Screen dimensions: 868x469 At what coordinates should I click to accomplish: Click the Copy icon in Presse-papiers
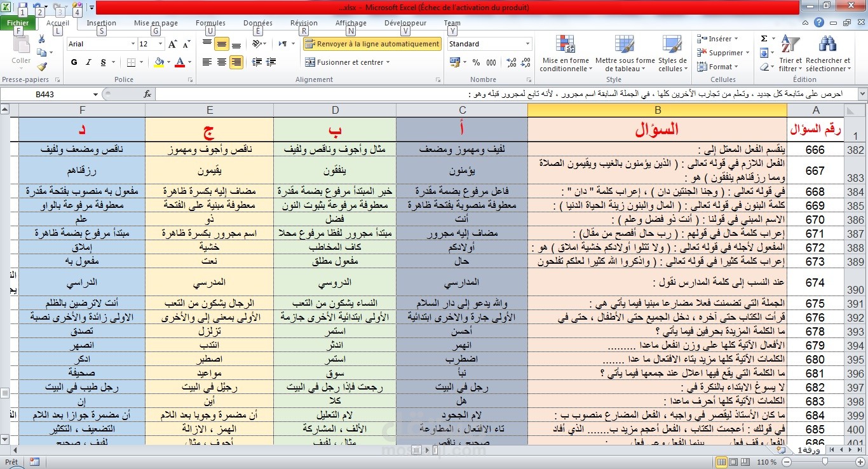click(x=42, y=53)
